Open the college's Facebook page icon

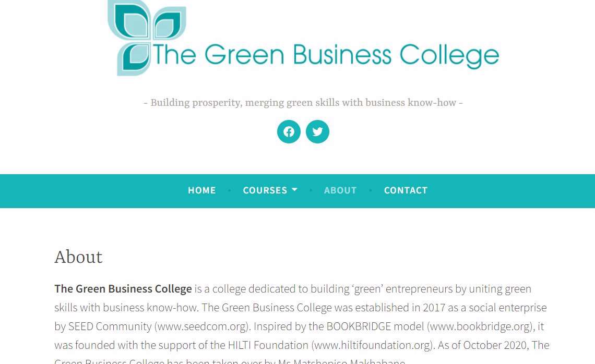click(x=289, y=131)
